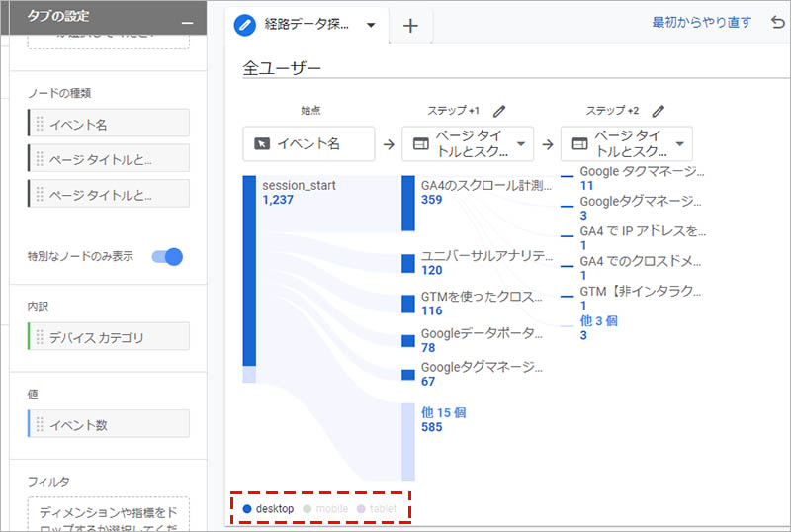This screenshot has width=791, height=532.
Task: Toggle 特別なノードのみ表示 switch
Action: (167, 257)
